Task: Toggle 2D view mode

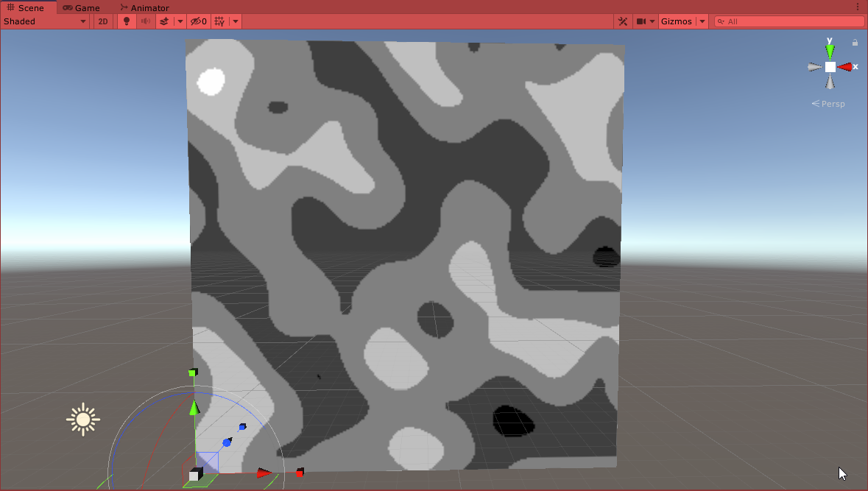Action: point(103,21)
